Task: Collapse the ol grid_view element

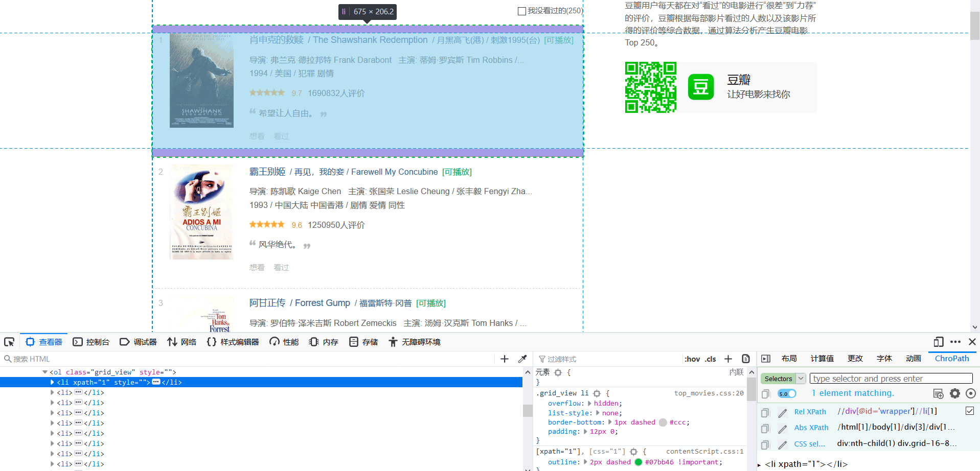Action: click(44, 372)
